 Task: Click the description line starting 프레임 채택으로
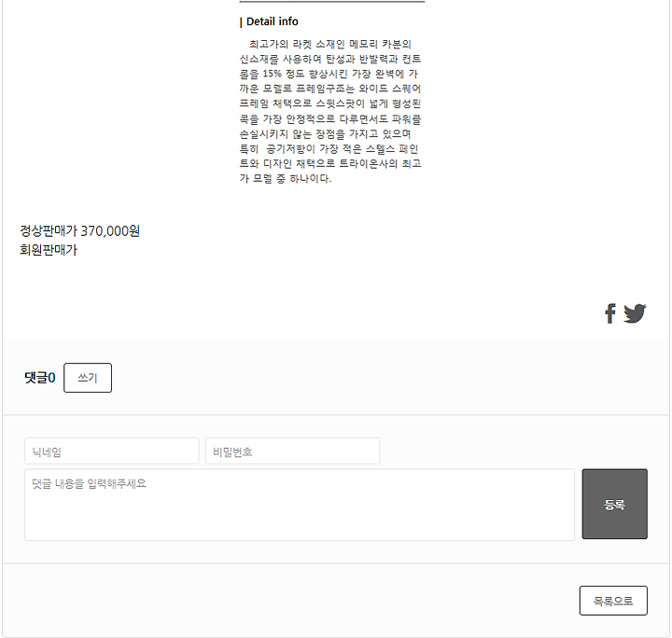click(330, 104)
